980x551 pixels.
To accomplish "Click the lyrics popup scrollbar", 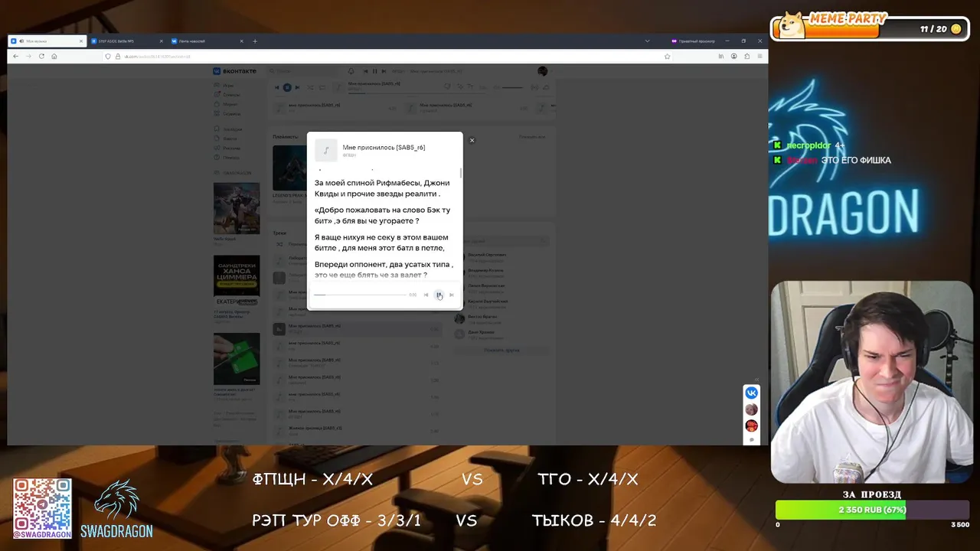I will (461, 173).
